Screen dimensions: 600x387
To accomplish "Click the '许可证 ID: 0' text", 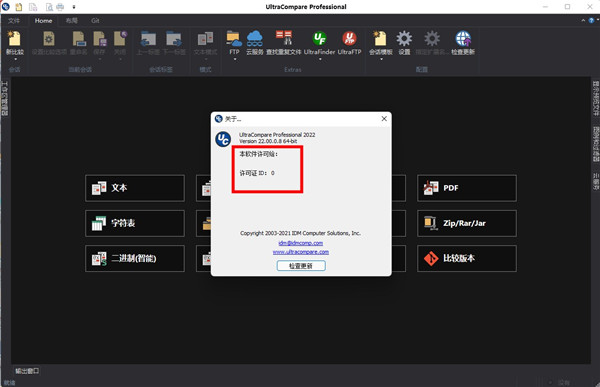I will click(257, 173).
